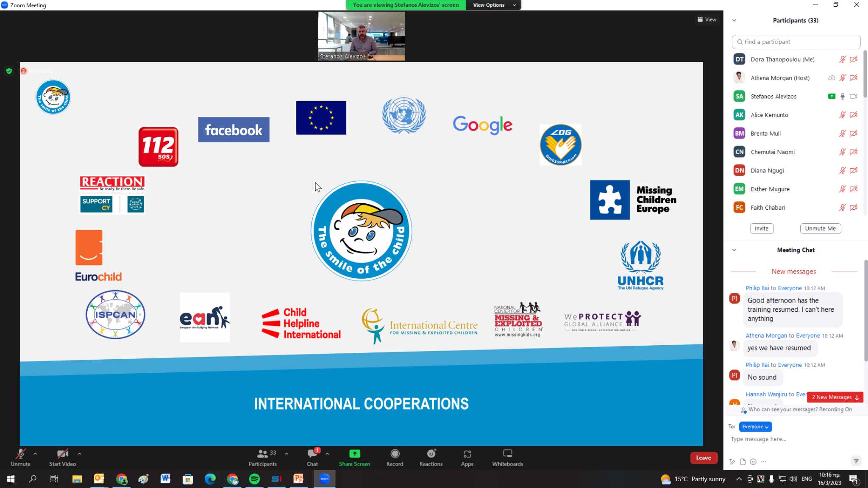The image size is (868, 488).
Task: Open the Apps panel
Action: [x=467, y=457]
